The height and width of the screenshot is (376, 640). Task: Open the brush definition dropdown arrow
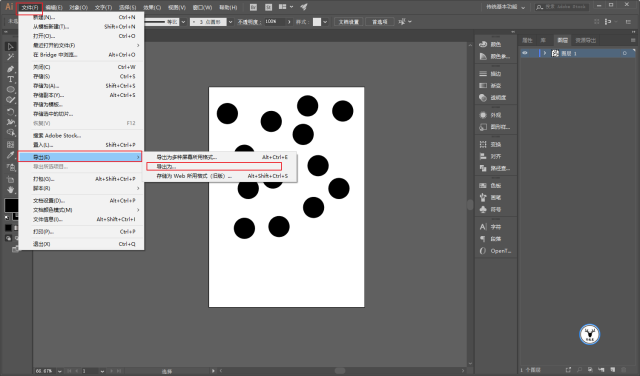pyautogui.click(x=231, y=22)
